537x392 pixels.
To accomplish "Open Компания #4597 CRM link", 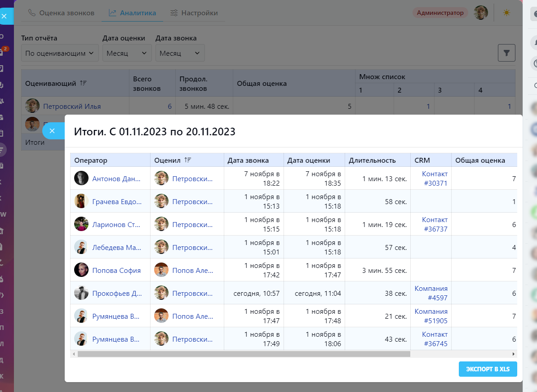I will (431, 293).
